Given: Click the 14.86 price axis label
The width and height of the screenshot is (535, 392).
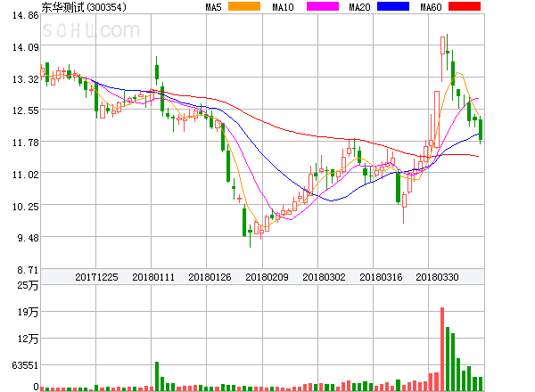Looking at the screenshot, I should pos(26,15).
